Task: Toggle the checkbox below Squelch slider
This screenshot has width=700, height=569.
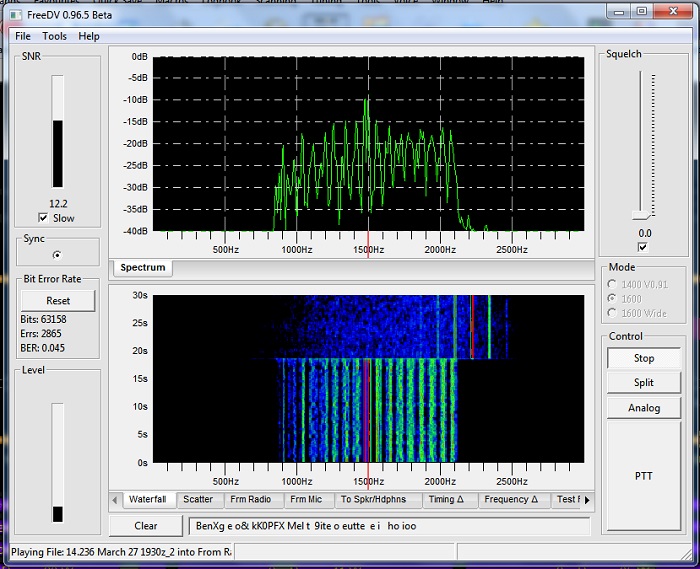Action: coord(642,247)
